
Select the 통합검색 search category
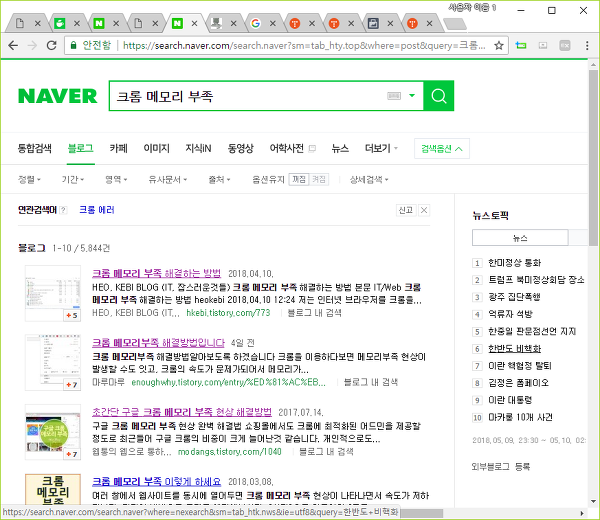pyautogui.click(x=34, y=148)
